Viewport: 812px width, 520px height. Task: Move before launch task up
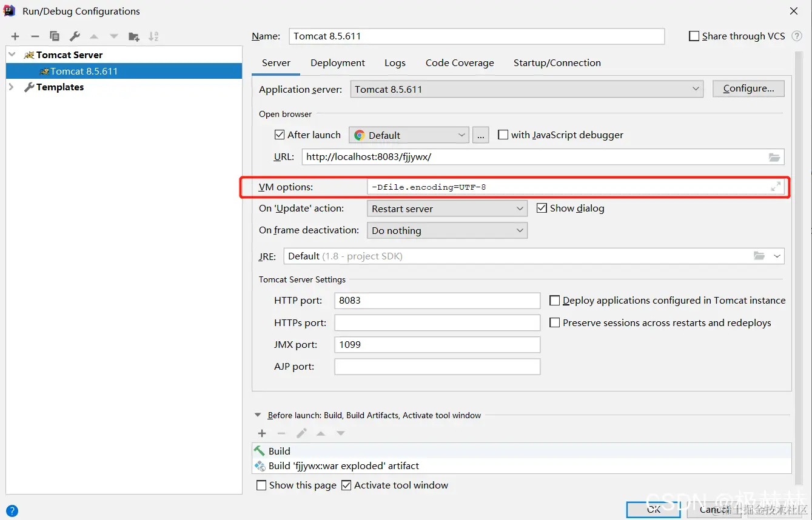321,433
